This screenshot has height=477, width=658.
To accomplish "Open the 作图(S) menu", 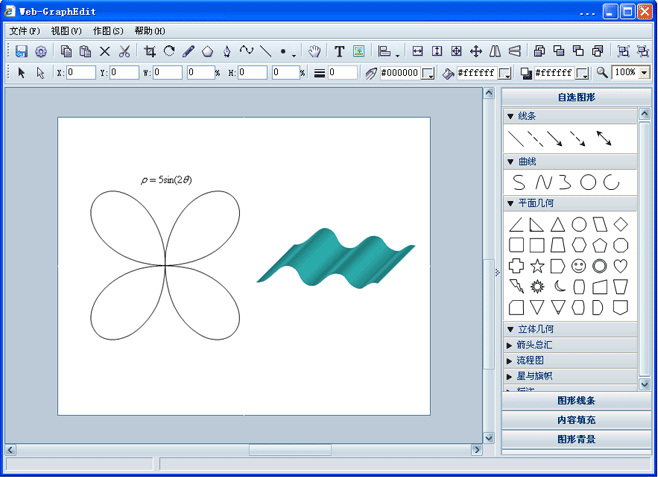I will pos(108,31).
